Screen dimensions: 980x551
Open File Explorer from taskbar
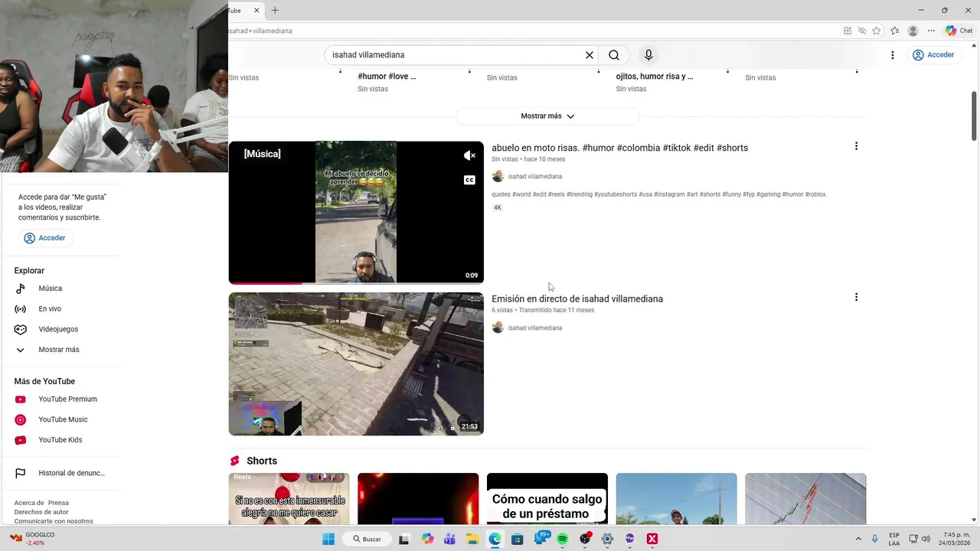pos(472,539)
